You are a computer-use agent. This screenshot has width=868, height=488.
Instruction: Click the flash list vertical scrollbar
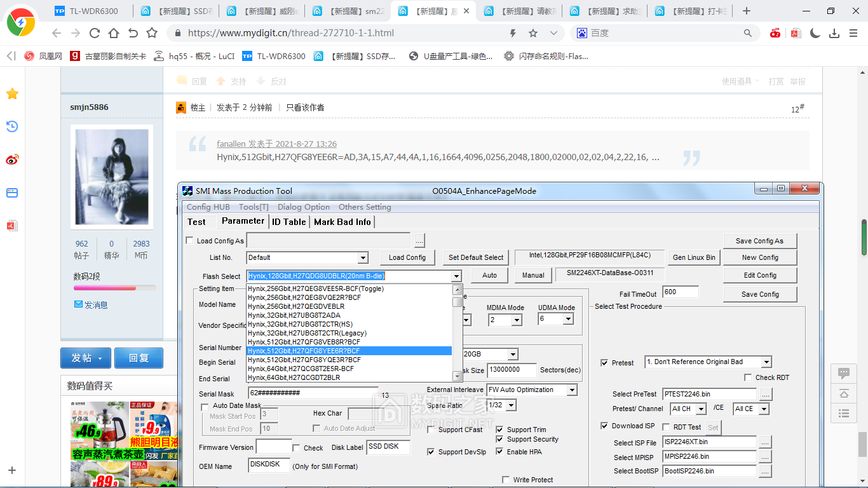pyautogui.click(x=457, y=333)
